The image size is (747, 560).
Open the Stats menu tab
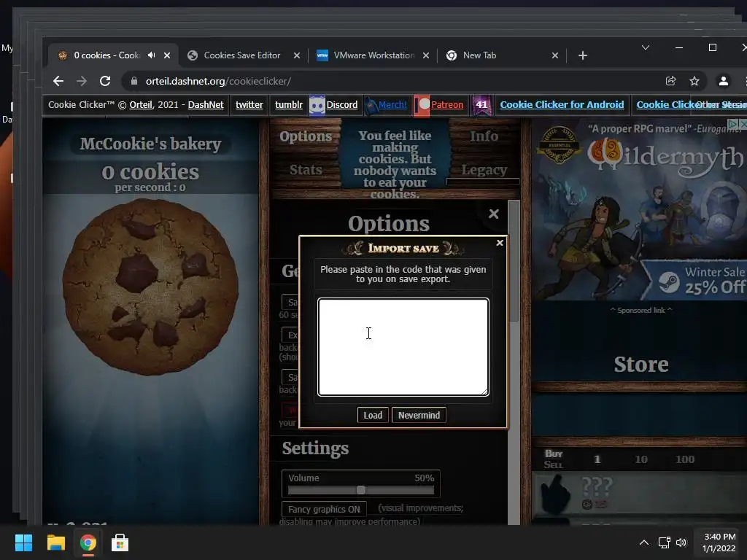tap(306, 170)
